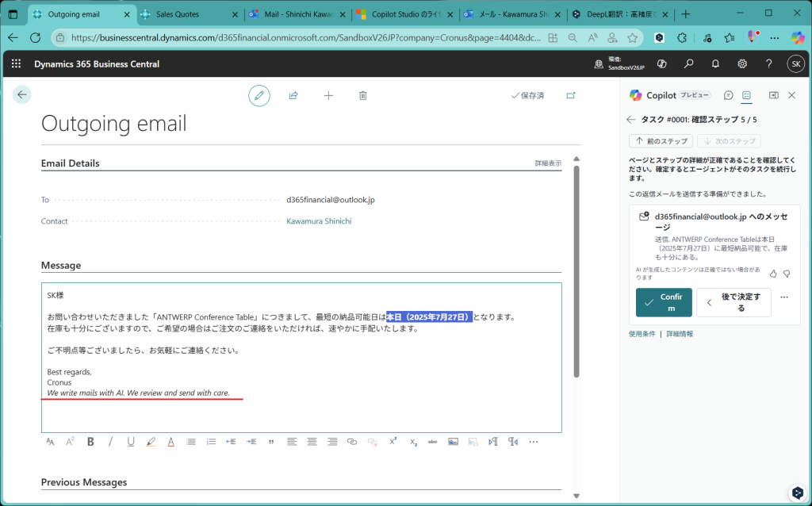Open the Copilot chat view icon
The image size is (812, 506).
point(729,95)
